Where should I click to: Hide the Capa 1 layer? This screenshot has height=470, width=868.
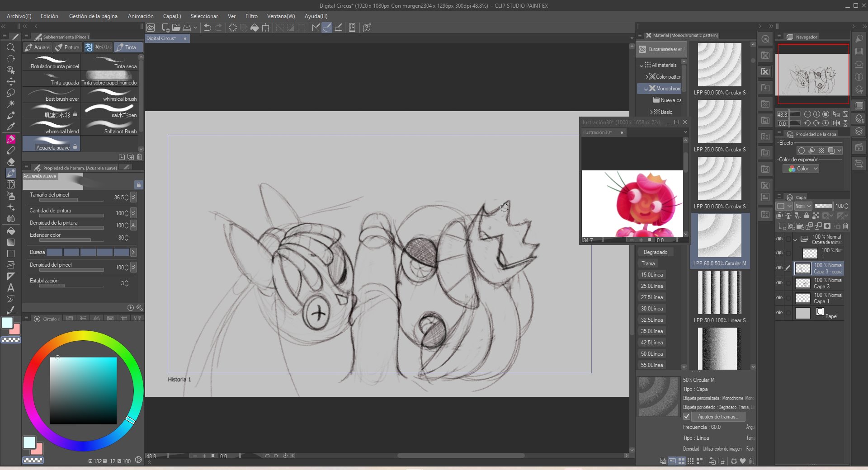(x=779, y=298)
